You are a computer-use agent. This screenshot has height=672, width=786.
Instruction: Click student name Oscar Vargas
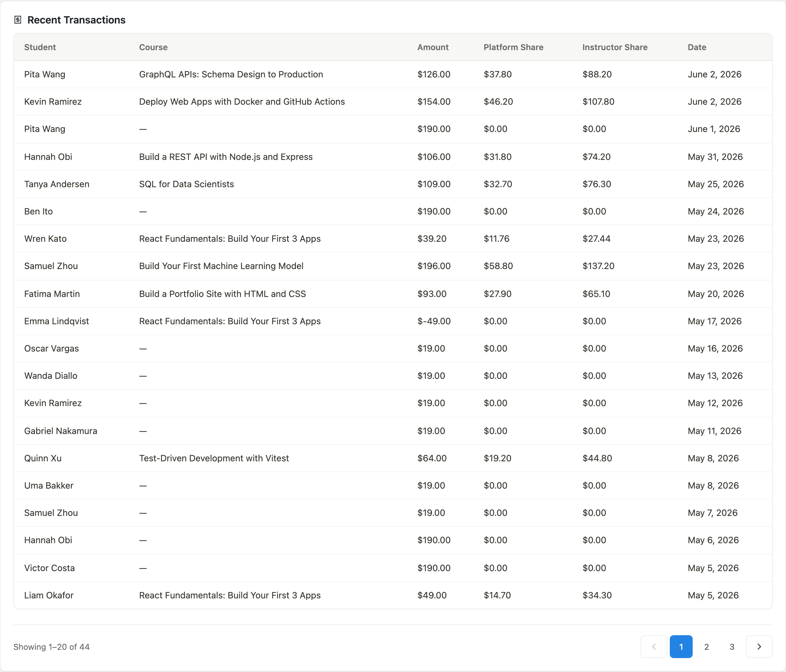pyautogui.click(x=52, y=348)
